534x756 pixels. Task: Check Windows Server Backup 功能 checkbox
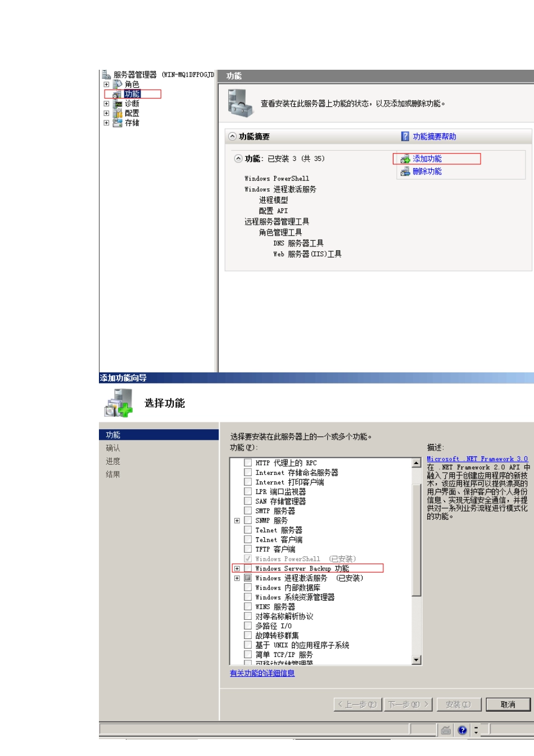tap(248, 568)
